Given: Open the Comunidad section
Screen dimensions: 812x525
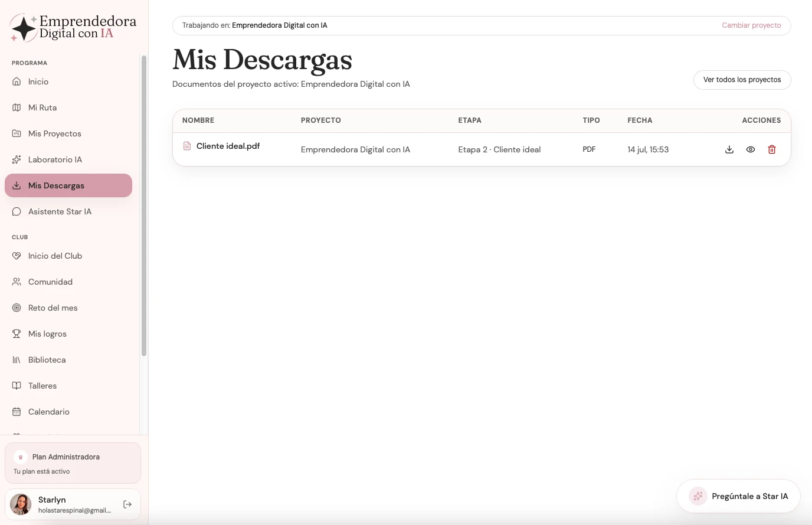Looking at the screenshot, I should (68, 282).
